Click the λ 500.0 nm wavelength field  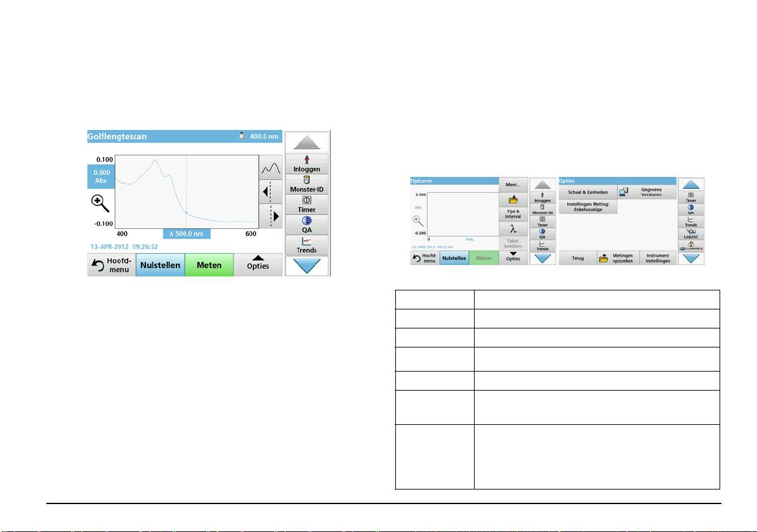click(x=187, y=233)
